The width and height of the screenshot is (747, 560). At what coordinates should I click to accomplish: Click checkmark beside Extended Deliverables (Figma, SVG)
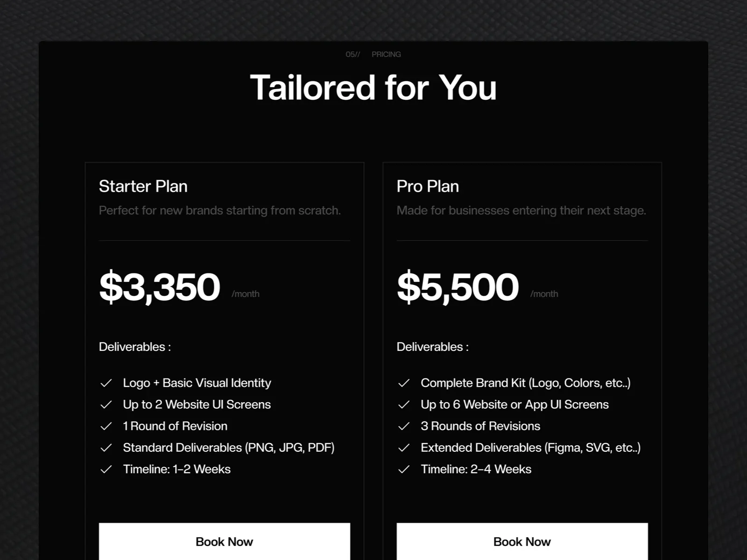[x=404, y=448]
